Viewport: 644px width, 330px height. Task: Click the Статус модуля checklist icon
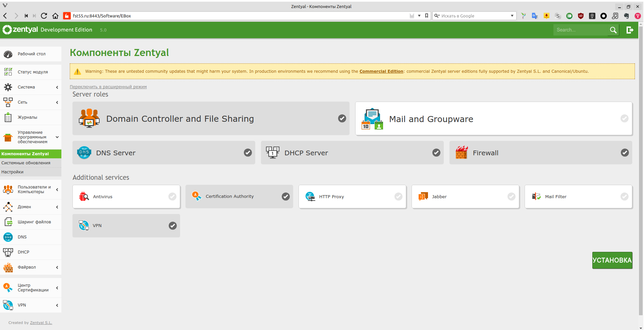pyautogui.click(x=8, y=72)
